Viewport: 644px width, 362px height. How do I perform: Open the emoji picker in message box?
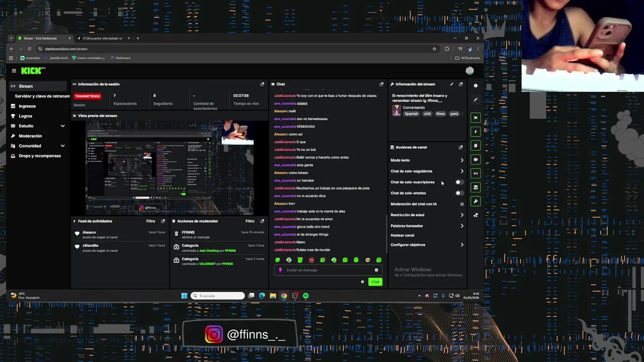376,270
